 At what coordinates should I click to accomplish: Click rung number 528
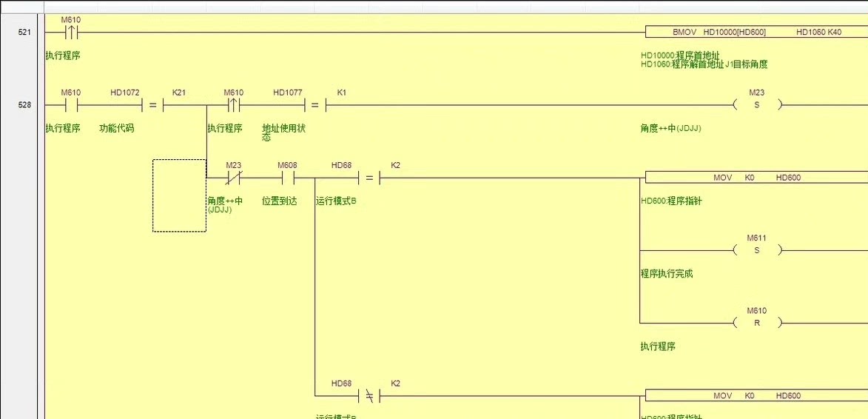pyautogui.click(x=24, y=104)
